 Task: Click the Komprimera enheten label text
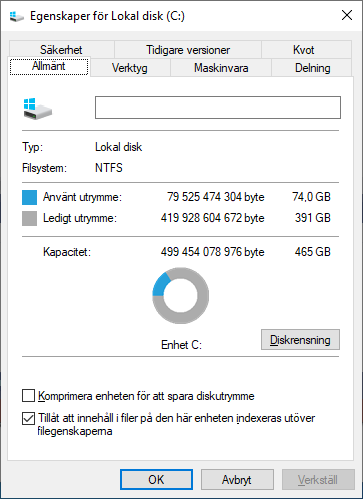pos(146,396)
